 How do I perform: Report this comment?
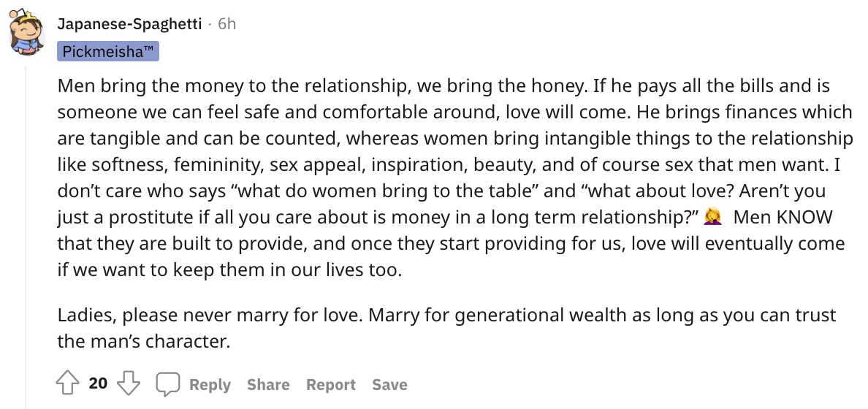[330, 385]
